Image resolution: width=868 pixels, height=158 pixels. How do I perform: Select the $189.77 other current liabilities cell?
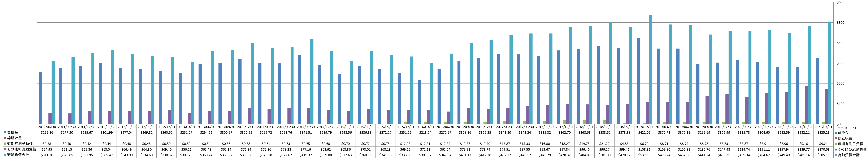(803, 149)
